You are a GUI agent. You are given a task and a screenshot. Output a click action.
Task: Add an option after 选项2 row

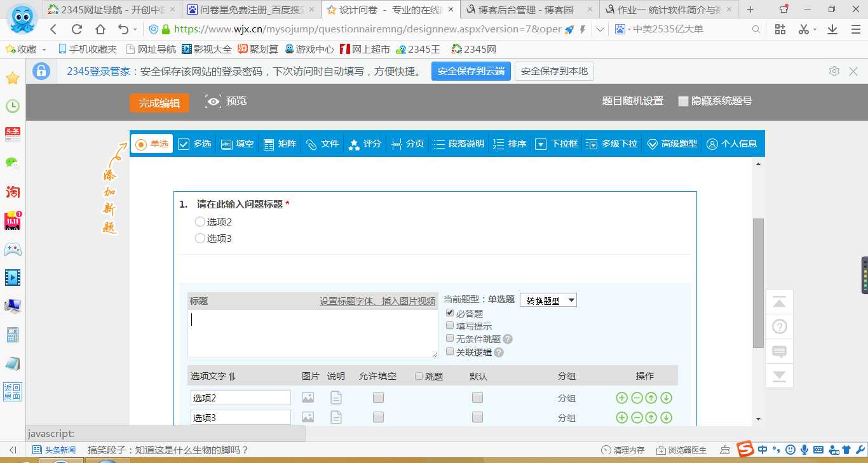(621, 398)
